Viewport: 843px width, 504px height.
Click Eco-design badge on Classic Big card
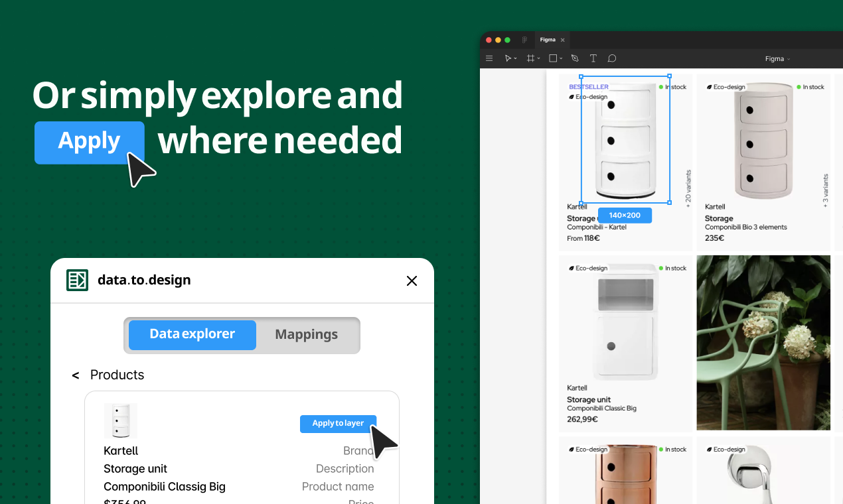coord(588,268)
